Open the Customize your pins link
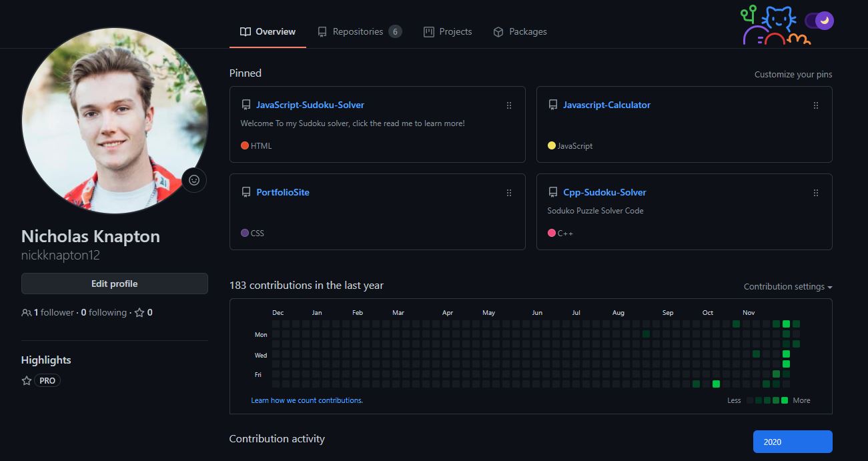The width and height of the screenshot is (868, 461). 793,75
